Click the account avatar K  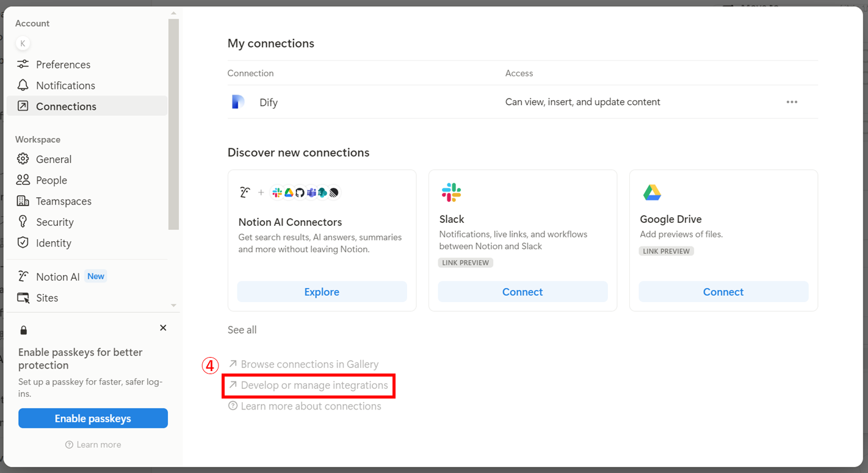23,43
